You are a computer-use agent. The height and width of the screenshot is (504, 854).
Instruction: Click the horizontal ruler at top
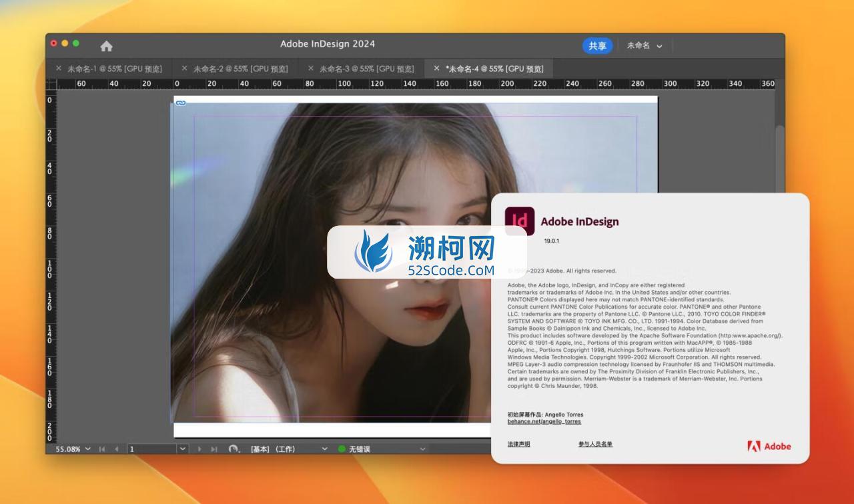417,84
